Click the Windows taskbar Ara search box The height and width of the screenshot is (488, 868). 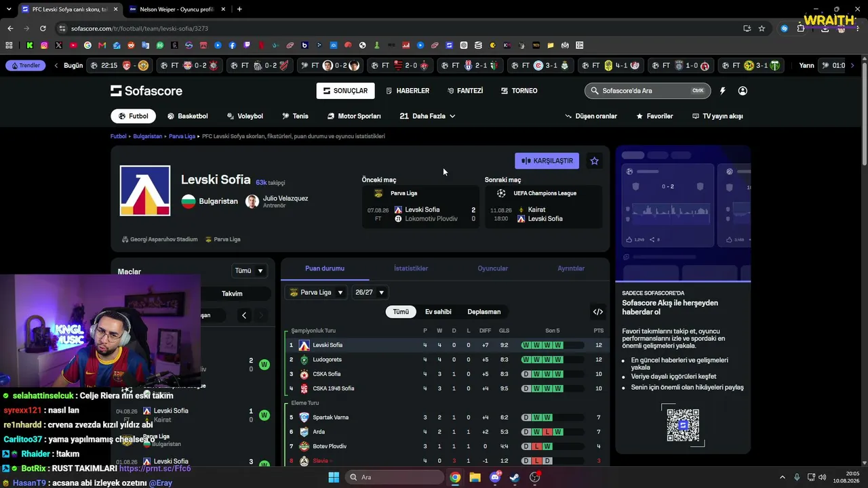395,477
